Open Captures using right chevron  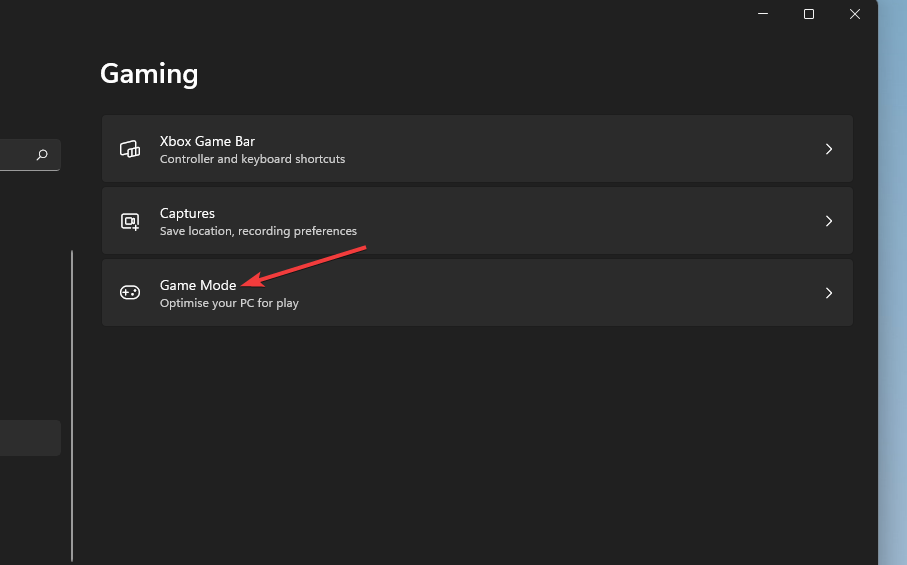pyautogui.click(x=829, y=221)
